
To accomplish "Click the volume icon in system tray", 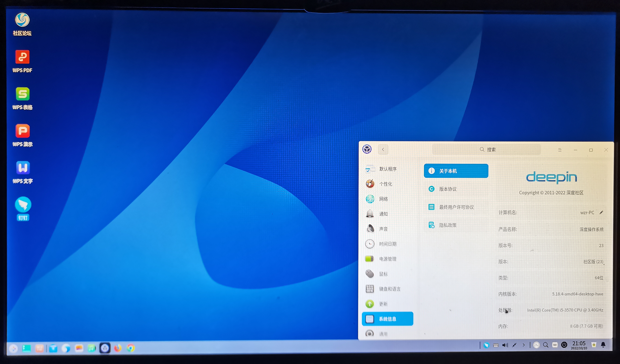I will [505, 345].
